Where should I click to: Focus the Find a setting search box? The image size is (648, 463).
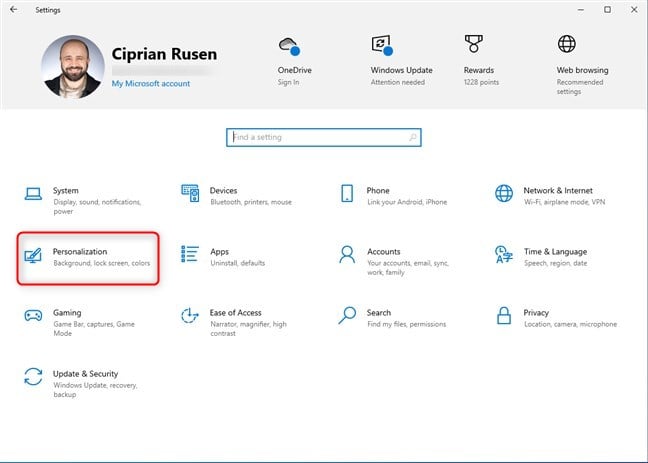(x=324, y=137)
